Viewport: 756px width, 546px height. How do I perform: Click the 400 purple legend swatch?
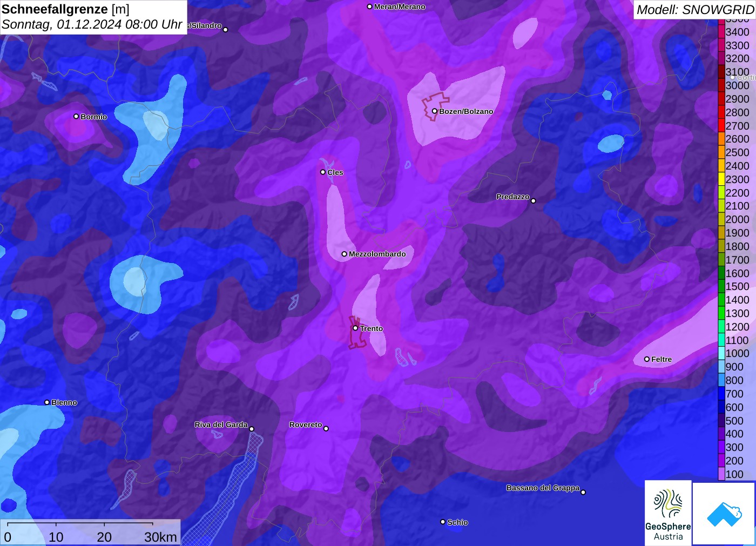721,434
